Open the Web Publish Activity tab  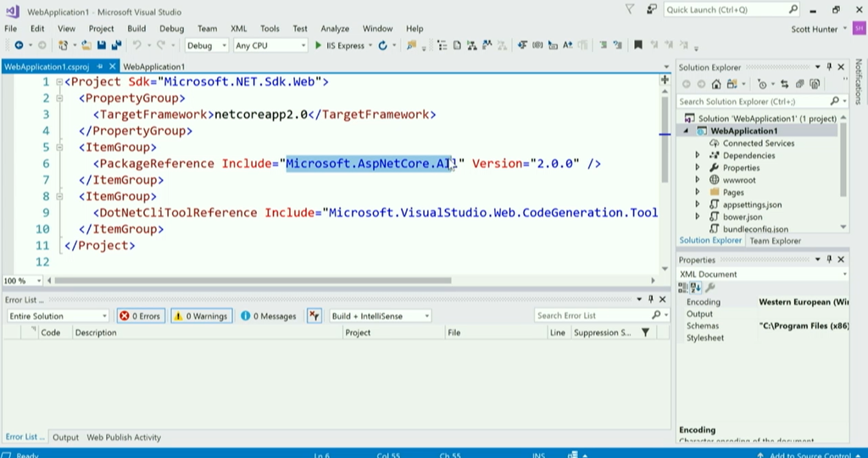(124, 438)
